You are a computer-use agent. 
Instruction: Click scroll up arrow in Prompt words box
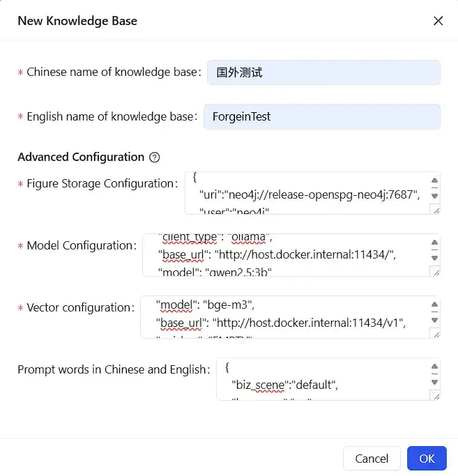point(434,366)
